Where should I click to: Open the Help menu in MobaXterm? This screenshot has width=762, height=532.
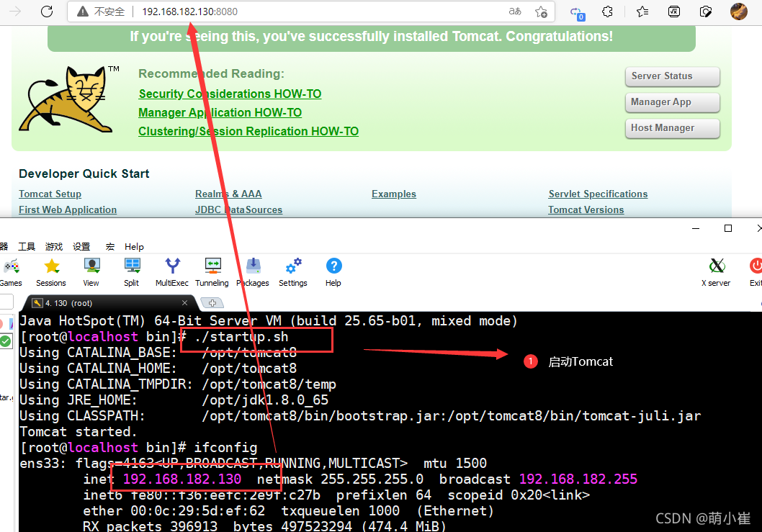134,246
